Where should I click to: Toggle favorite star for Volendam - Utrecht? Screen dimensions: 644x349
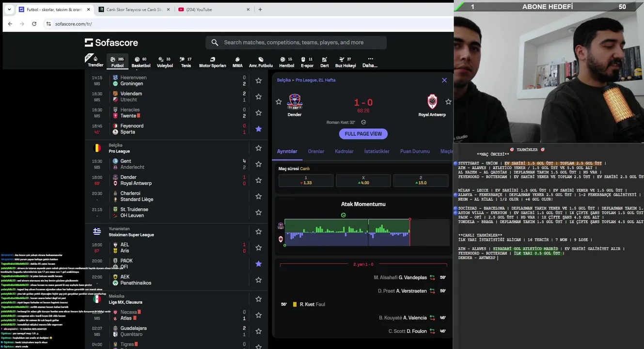point(258,96)
